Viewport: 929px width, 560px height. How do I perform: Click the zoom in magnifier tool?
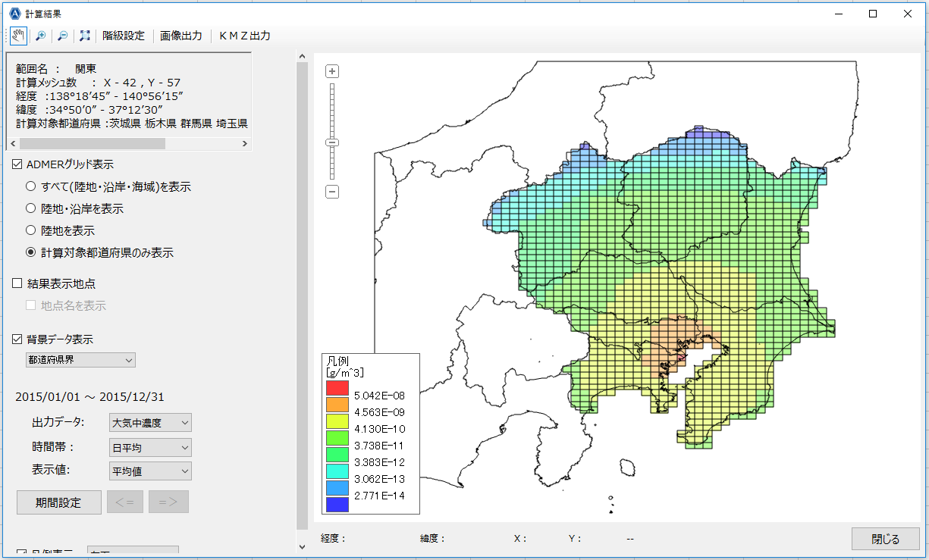point(41,36)
